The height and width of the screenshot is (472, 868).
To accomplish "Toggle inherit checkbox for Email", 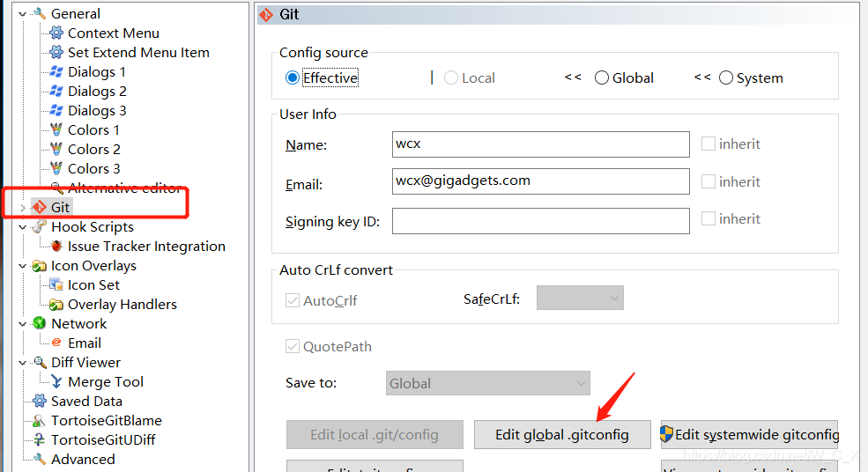I will tap(708, 181).
